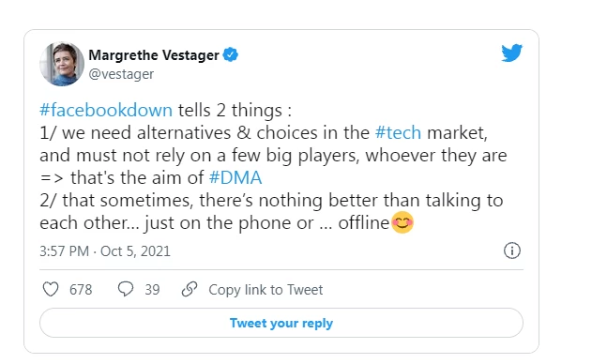This screenshot has width=607, height=364.
Task: Open the 3:57 PM Oct 5, 2021 timestamp
Action: pyautogui.click(x=105, y=251)
